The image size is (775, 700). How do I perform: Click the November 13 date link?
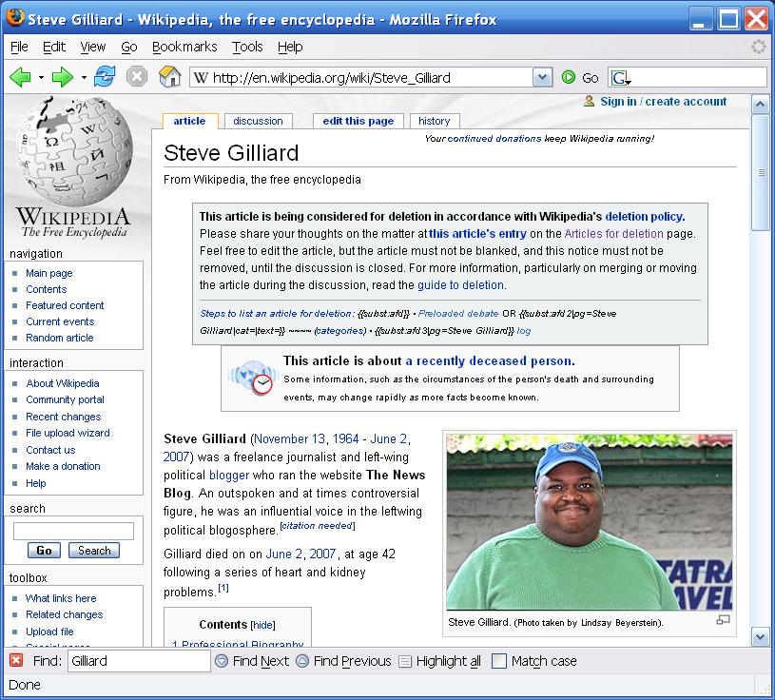tap(290, 438)
